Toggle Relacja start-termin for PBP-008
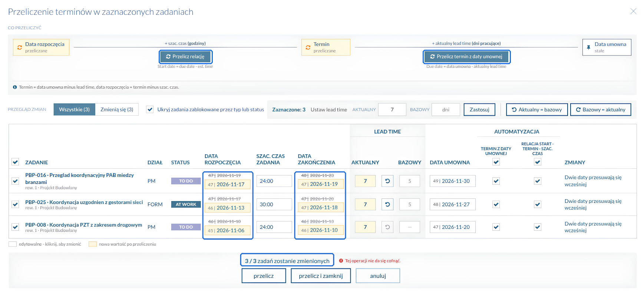644x293 pixels. [538, 227]
